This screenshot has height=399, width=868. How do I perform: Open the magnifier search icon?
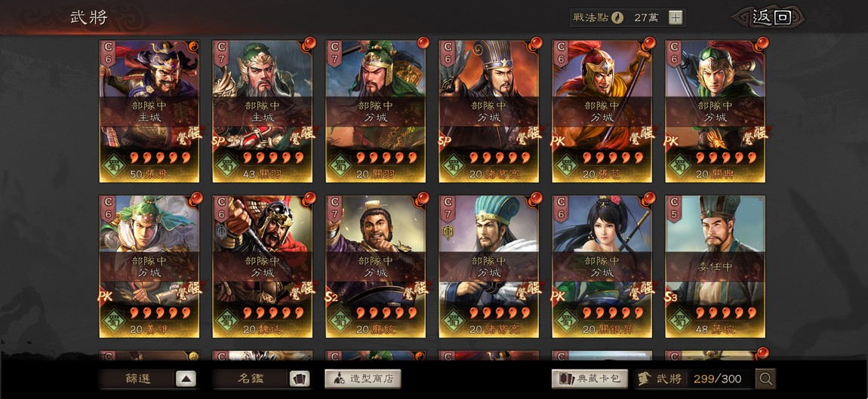tap(765, 379)
